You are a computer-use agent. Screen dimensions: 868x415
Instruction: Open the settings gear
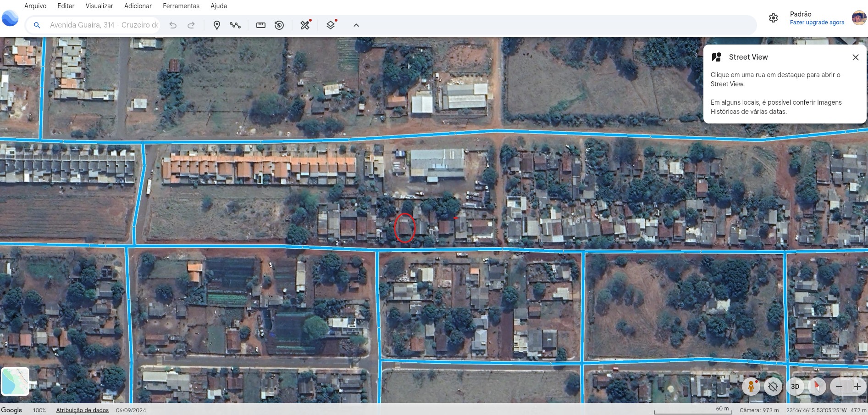coord(774,18)
